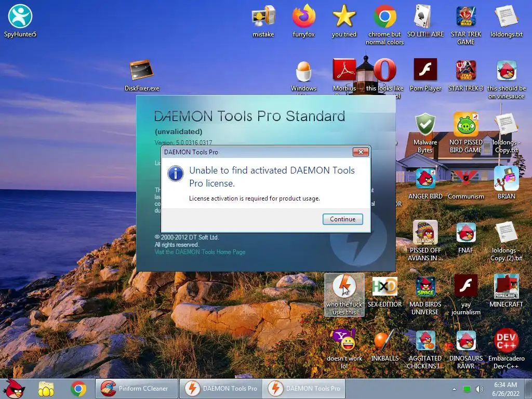Select the 'AGGITATED CHICKENS I...' icon
Viewport: 532px width, 399px height.
425,349
